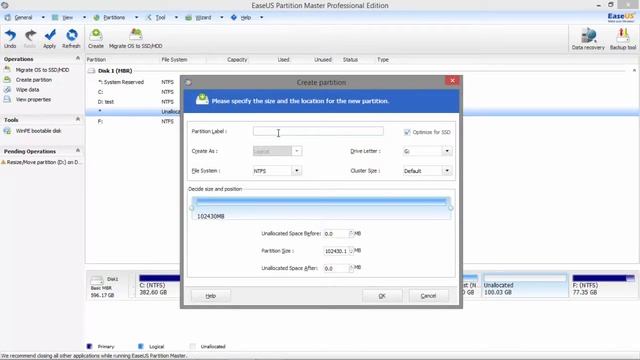Click the Partition Size value field
The width and height of the screenshot is (640, 360).
pyautogui.click(x=336, y=251)
